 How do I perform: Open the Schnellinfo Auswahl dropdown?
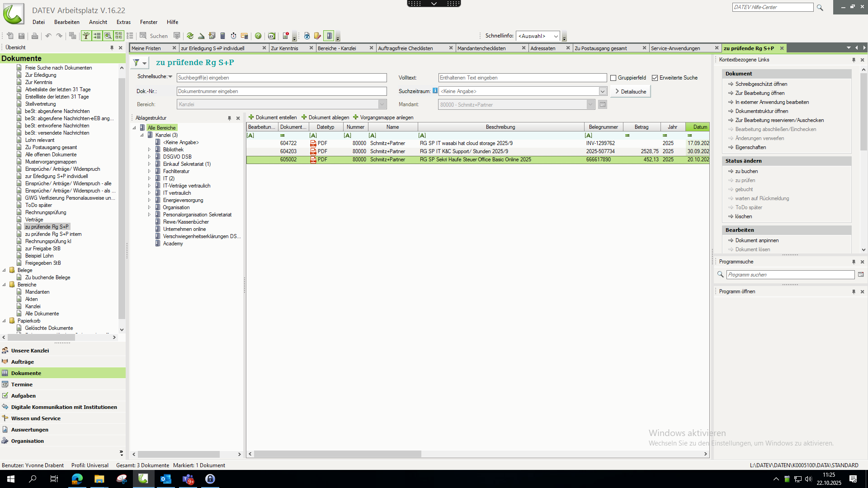556,36
